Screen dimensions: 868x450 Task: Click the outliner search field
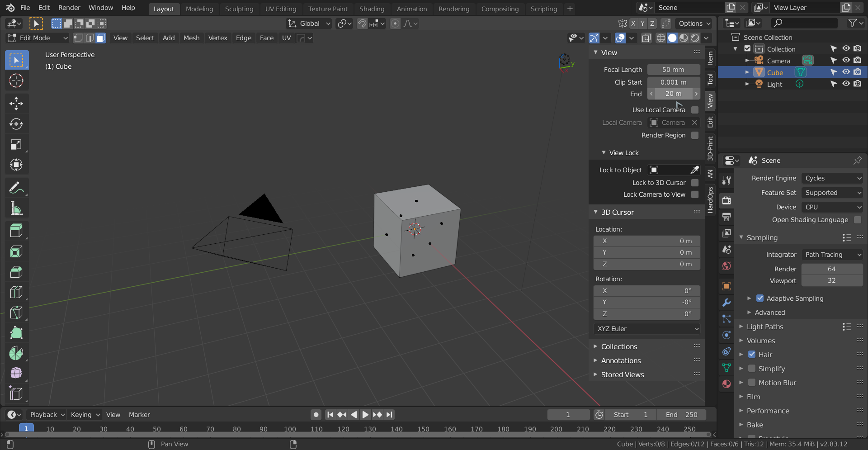[x=805, y=23]
